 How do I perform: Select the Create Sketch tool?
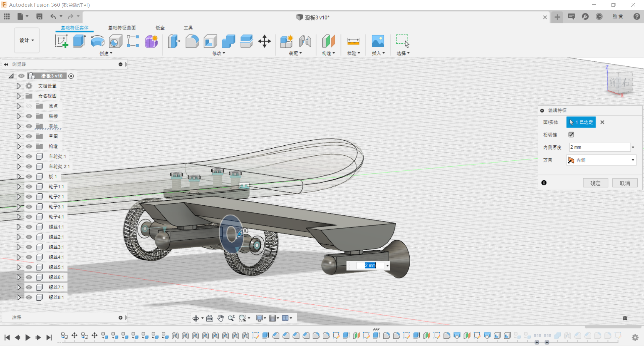61,41
